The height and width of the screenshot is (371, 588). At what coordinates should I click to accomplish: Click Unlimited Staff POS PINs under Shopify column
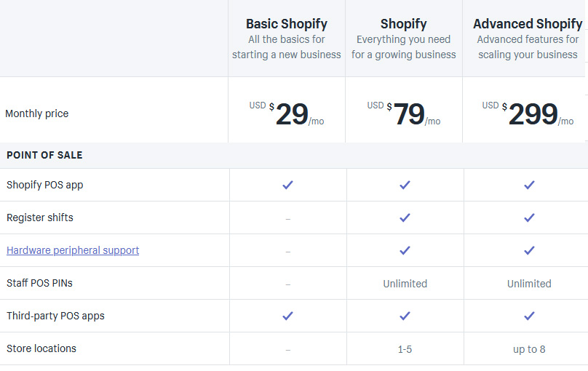click(x=405, y=284)
